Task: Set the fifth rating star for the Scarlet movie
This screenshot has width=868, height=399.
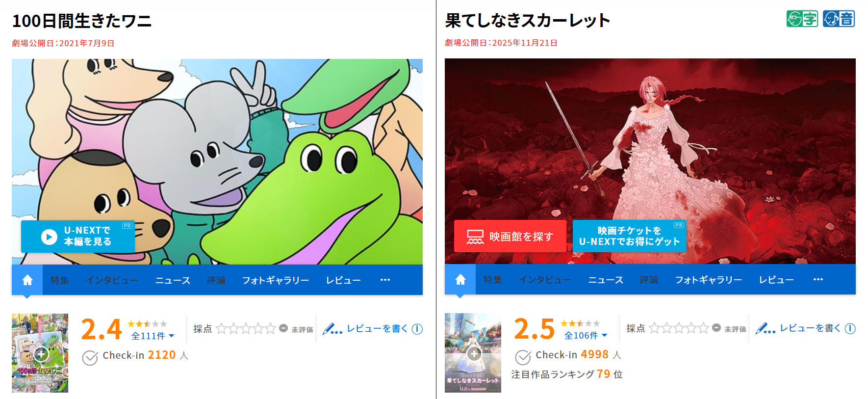Action: coord(703,328)
